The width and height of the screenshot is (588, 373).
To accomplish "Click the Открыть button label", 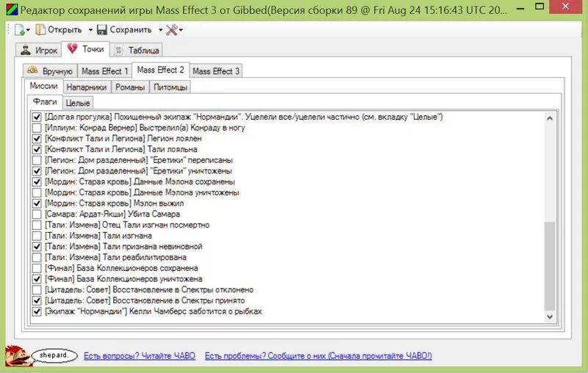I will pyautogui.click(x=65, y=29).
